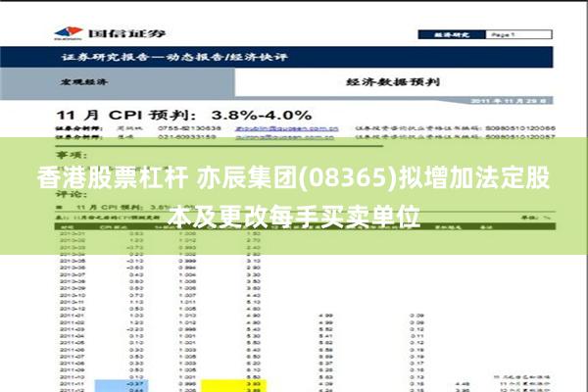The height and width of the screenshot is (392, 588).
Task: Select the headline 11 月 CPI 预判: 3.8%-4.0%
Action: pyautogui.click(x=184, y=116)
